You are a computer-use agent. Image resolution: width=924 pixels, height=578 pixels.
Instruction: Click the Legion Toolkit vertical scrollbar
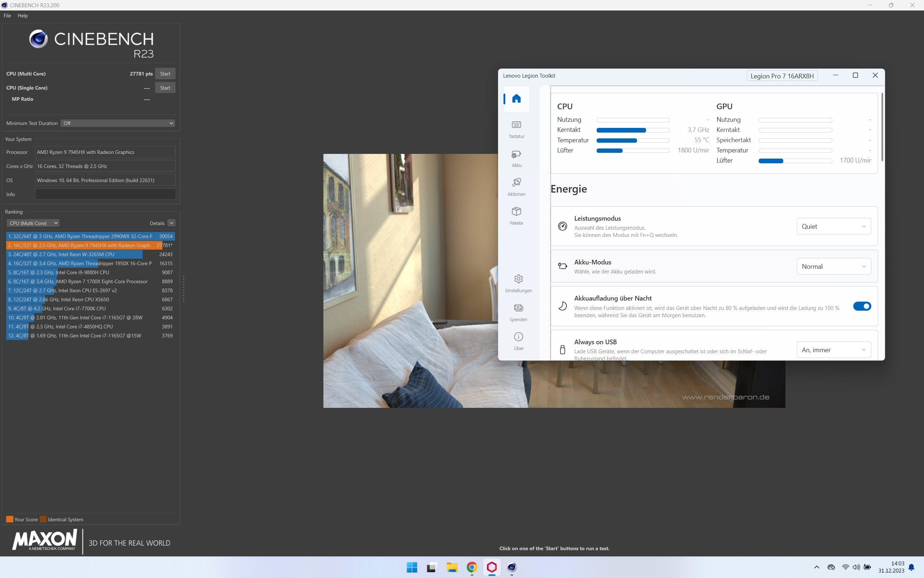882,126
